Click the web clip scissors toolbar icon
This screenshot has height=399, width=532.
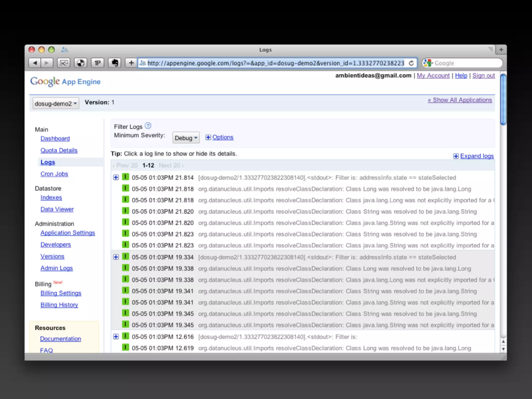(x=64, y=63)
